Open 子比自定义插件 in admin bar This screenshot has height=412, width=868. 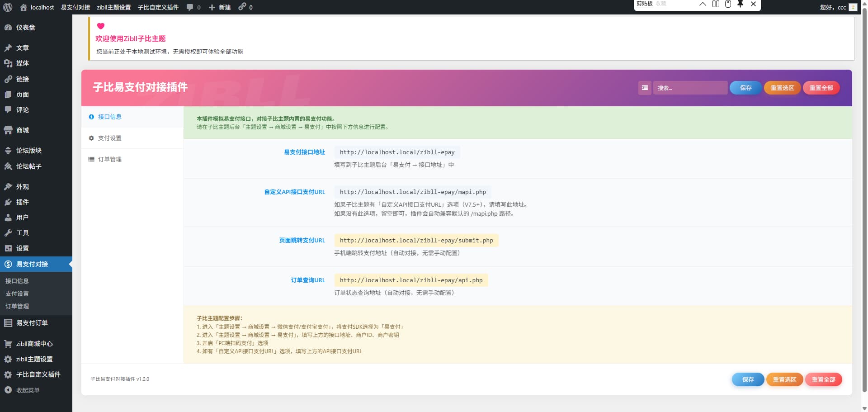158,7
